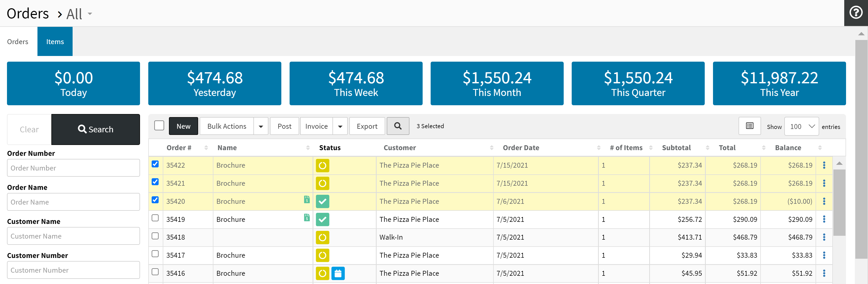Open three-dot menu for order 35419
Viewport: 868px width, 284px height.
coord(824,220)
